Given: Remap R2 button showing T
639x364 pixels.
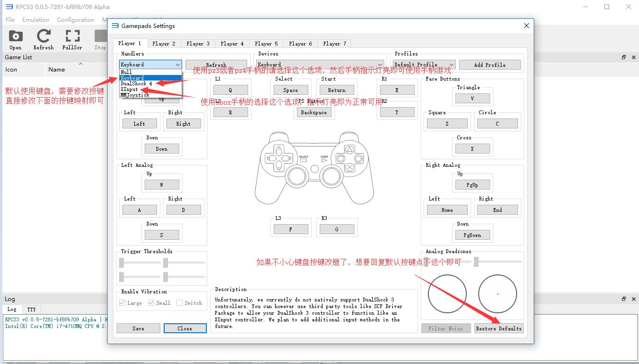Looking at the screenshot, I should [397, 112].
